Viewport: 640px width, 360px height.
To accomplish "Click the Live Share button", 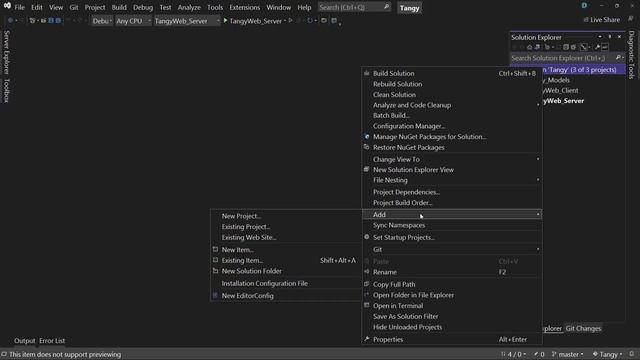I will 602,20.
